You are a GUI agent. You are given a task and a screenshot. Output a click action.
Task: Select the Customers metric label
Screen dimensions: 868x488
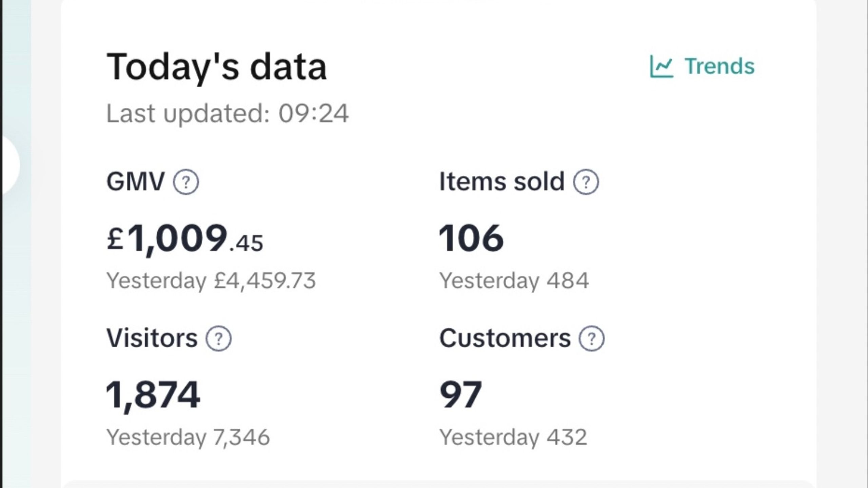[x=505, y=339]
